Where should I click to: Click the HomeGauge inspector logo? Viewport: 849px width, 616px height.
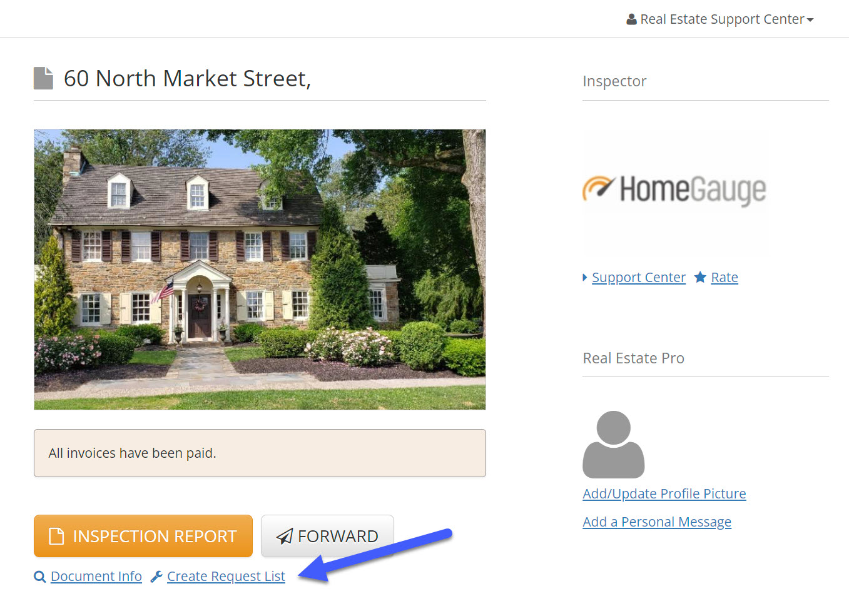pos(674,190)
